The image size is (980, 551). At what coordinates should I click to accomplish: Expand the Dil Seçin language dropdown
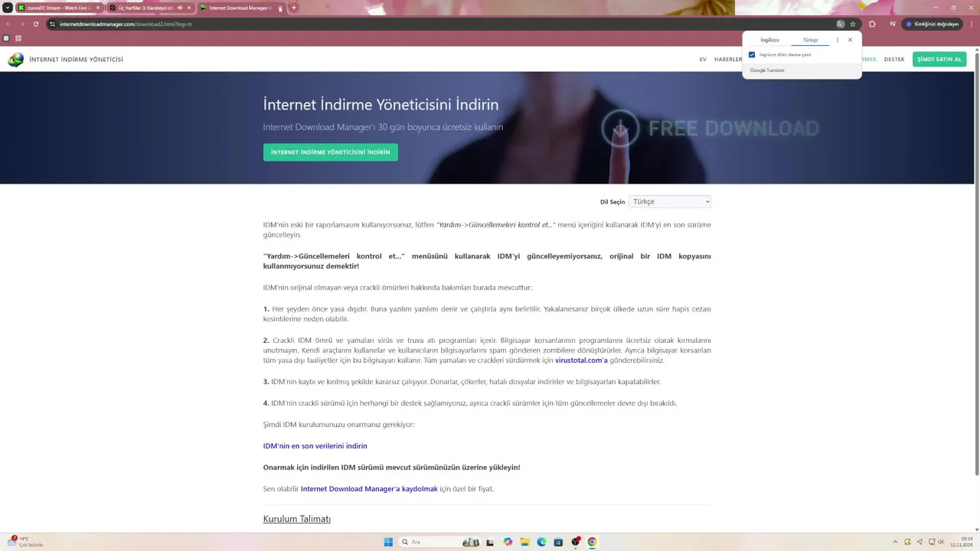(x=670, y=201)
